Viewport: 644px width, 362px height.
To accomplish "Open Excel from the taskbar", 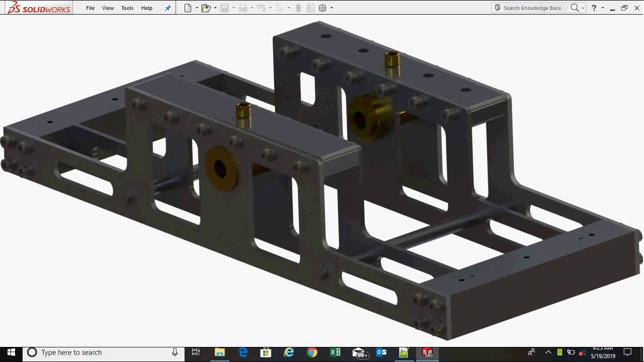I will [335, 352].
